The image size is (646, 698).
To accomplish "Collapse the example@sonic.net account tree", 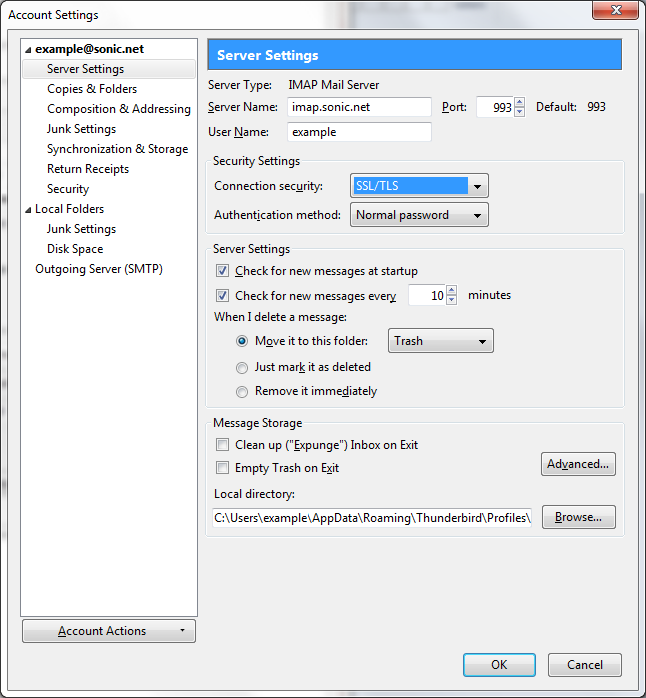I will click(29, 49).
